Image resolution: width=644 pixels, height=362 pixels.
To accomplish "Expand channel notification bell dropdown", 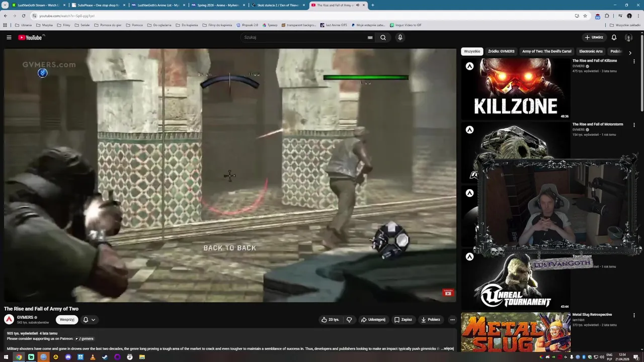I will [x=89, y=319].
